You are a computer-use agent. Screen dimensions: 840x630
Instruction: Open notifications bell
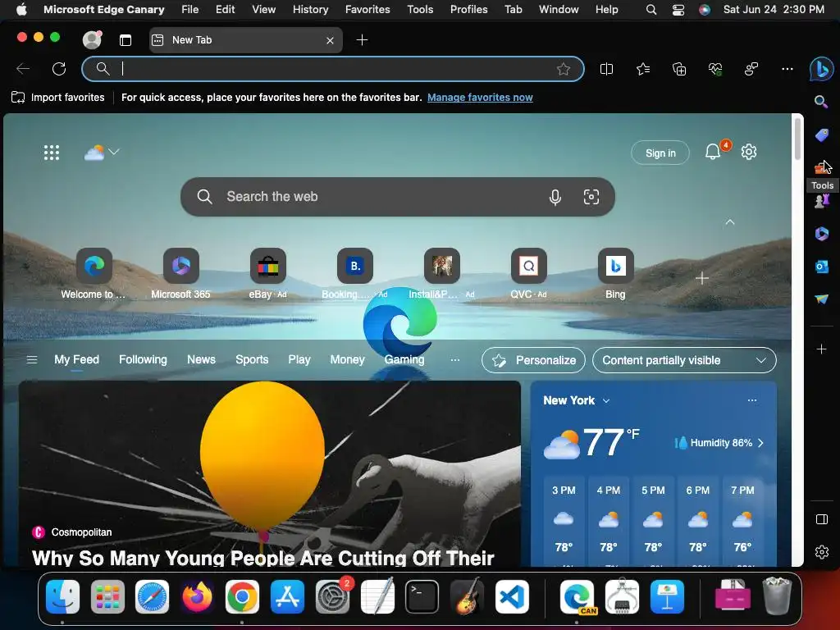[x=713, y=152]
